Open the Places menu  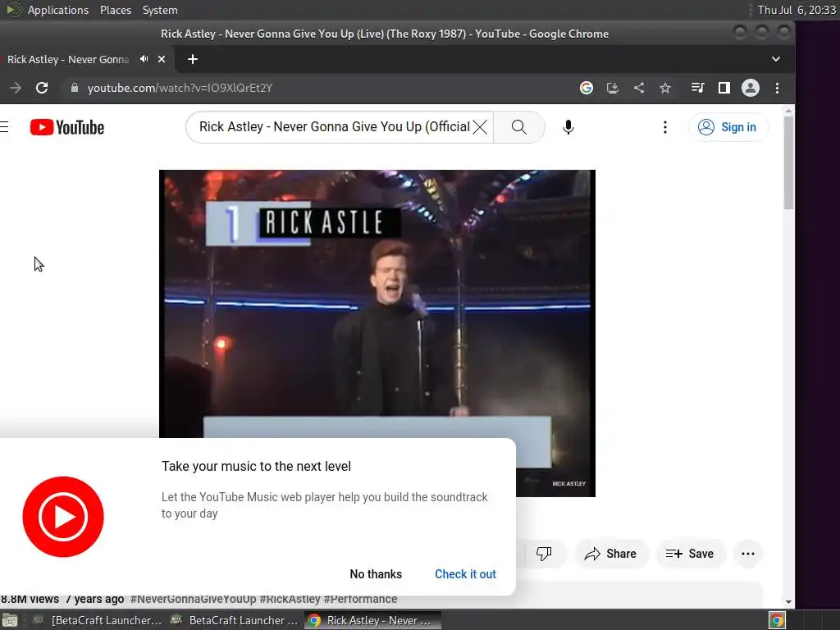pos(115,10)
